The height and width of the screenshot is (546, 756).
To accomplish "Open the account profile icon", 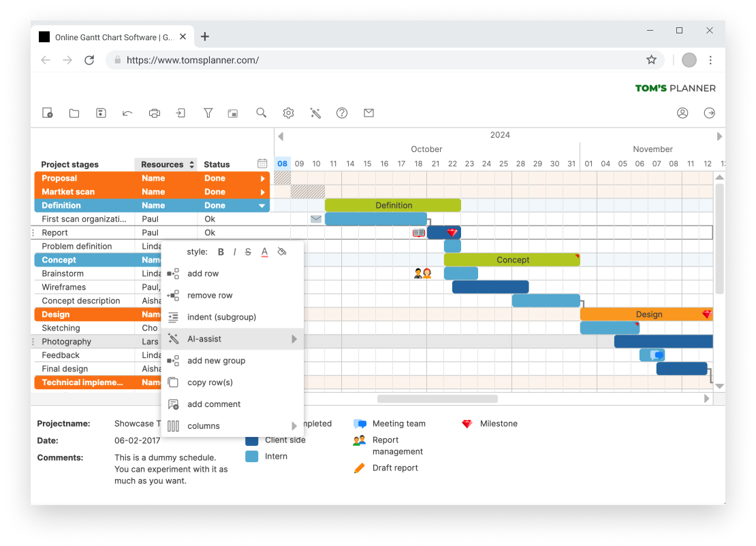I will [682, 113].
